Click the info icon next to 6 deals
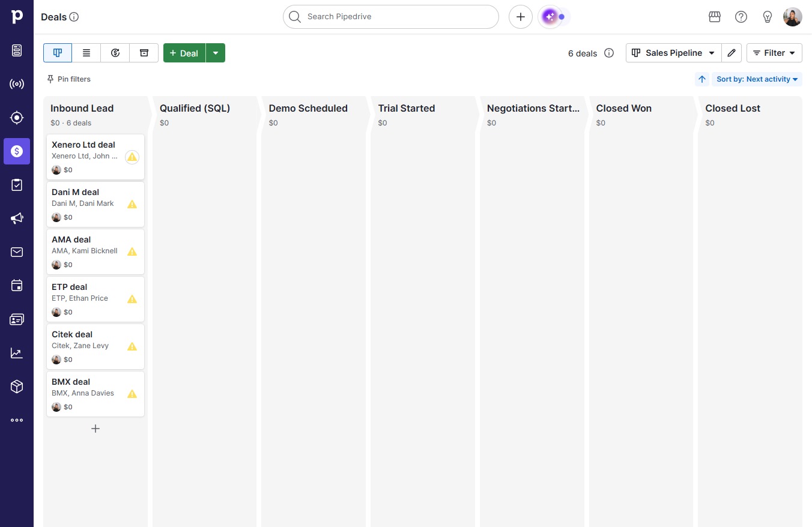This screenshot has width=812, height=527. [609, 53]
